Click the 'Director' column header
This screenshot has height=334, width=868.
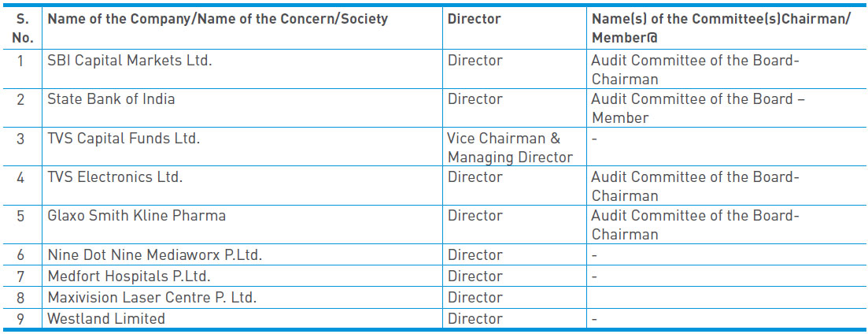point(474,19)
